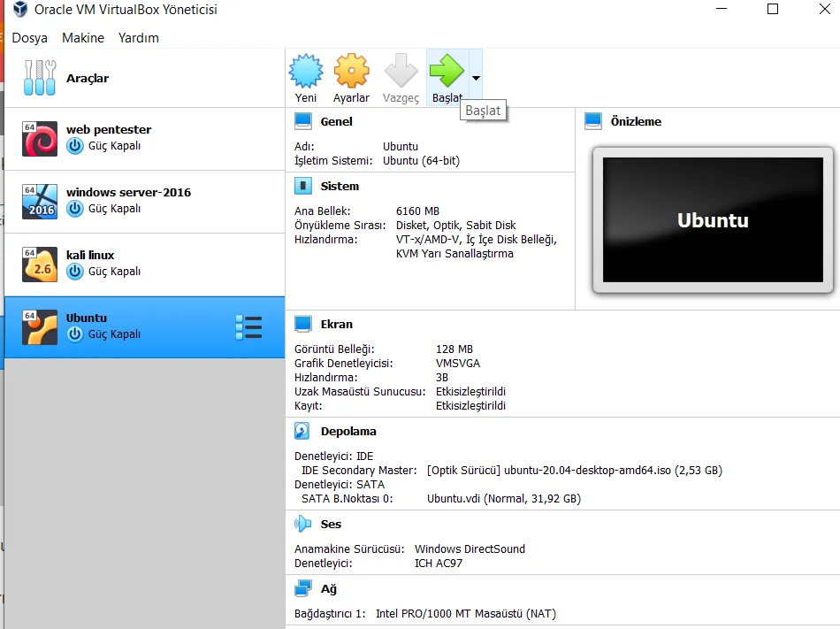
Task: Select the kali linux machine name
Action: [x=90, y=255]
